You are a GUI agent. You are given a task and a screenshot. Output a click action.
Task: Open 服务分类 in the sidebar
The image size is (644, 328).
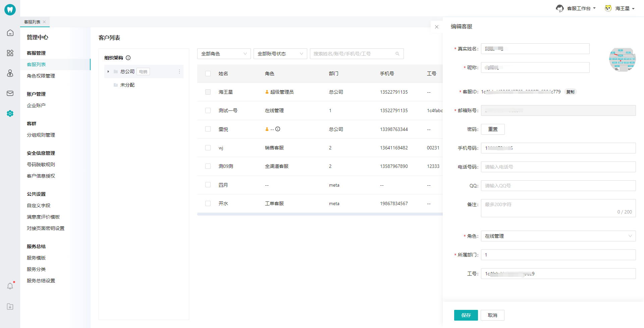36,269
